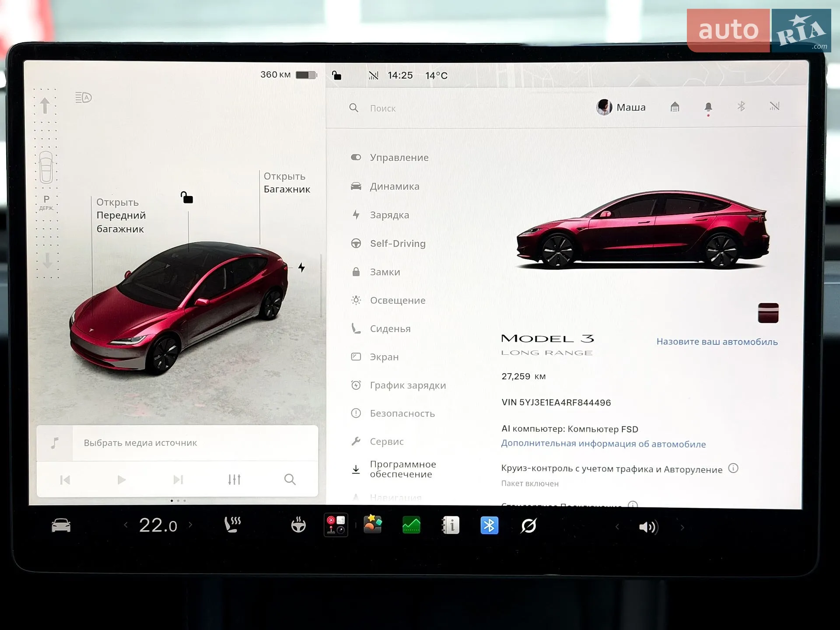Open the Управление menu
This screenshot has height=630, width=840.
[x=389, y=157]
